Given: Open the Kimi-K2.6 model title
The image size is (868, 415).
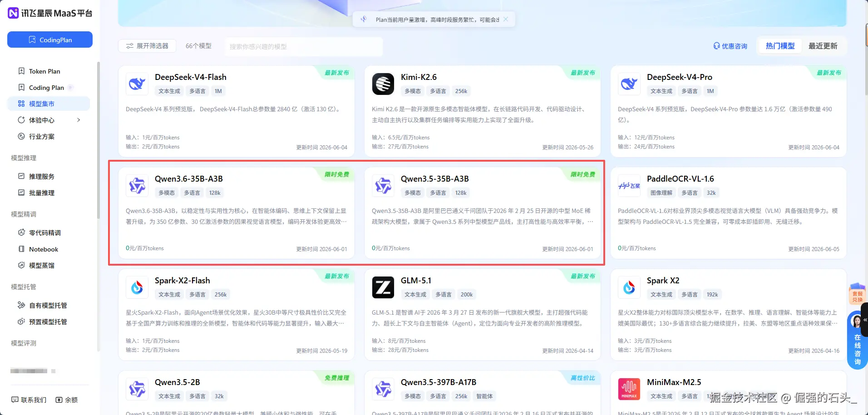Looking at the screenshot, I should pos(419,77).
